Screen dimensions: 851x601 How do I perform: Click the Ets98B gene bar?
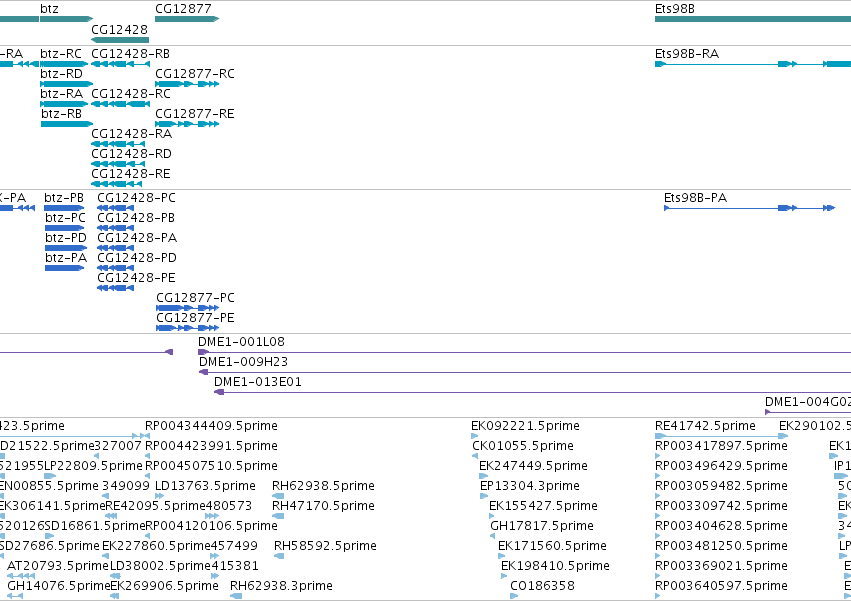click(x=753, y=19)
